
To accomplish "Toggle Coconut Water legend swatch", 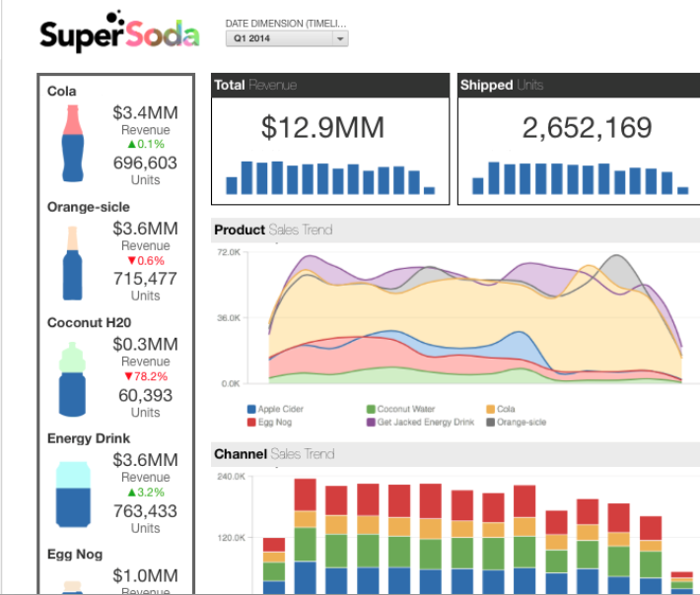I will [371, 409].
